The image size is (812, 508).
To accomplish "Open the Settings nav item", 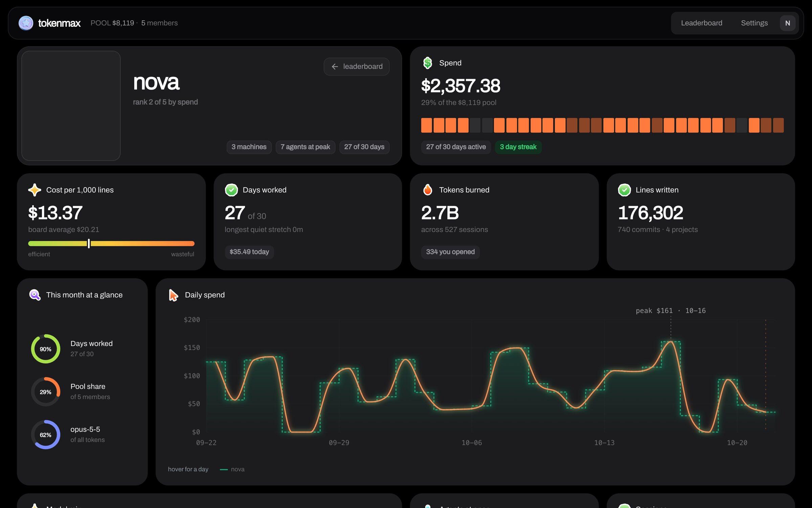I will [754, 23].
